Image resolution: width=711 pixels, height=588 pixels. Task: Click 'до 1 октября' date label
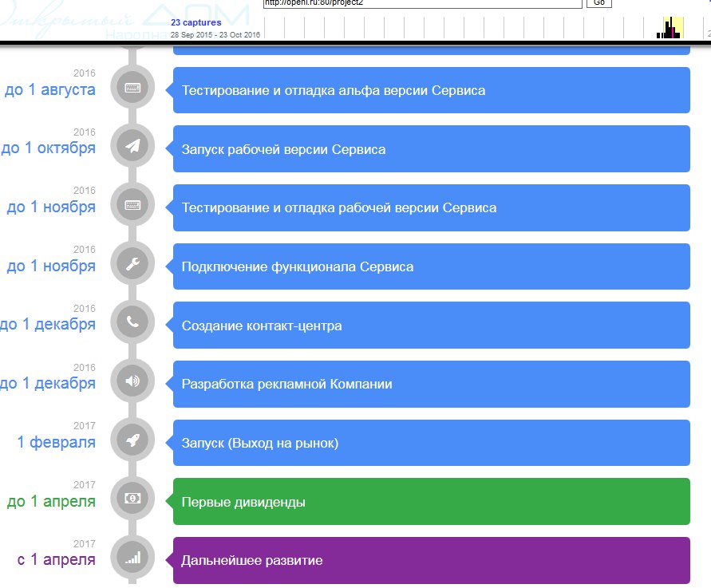pos(48,148)
